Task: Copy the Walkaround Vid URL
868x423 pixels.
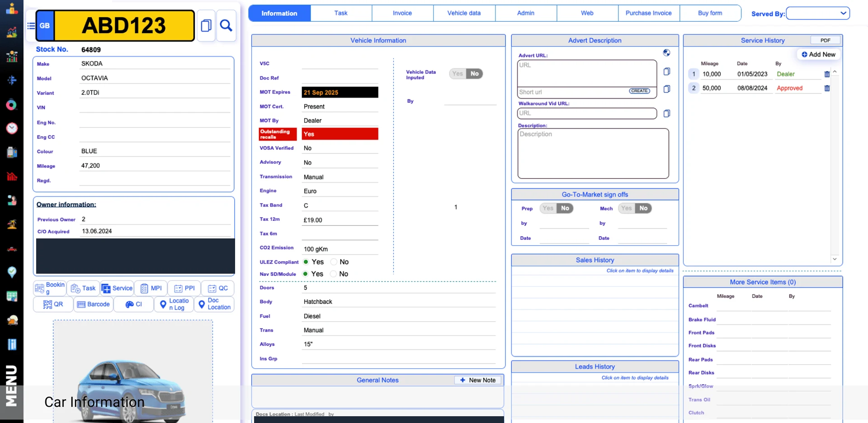Action: point(666,114)
